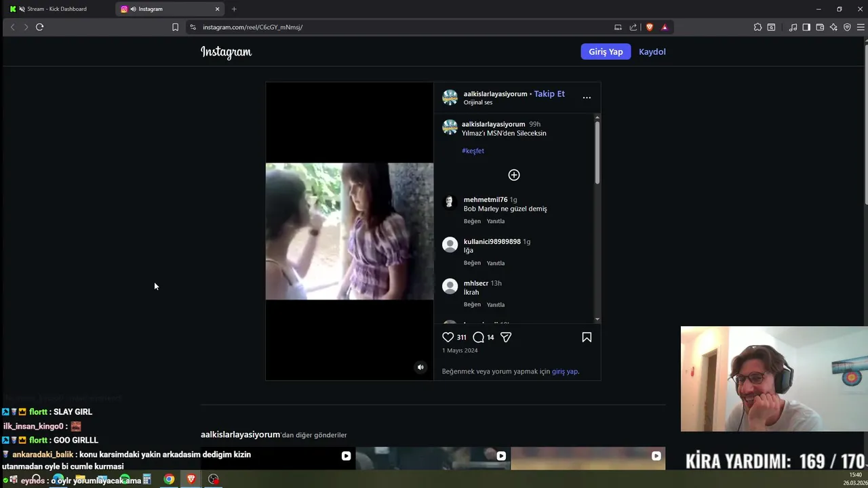Click the taskbar clock
Image resolution: width=868 pixels, height=488 pixels.
point(854,479)
